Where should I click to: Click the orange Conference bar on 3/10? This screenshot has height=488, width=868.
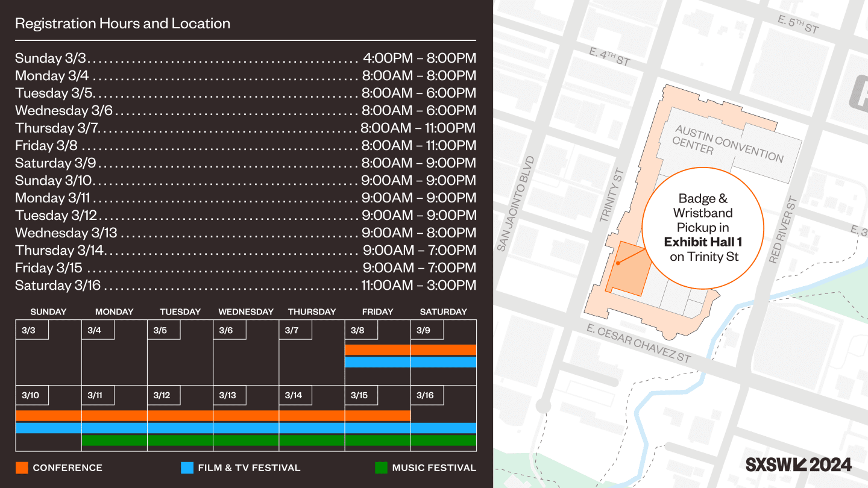coord(48,416)
